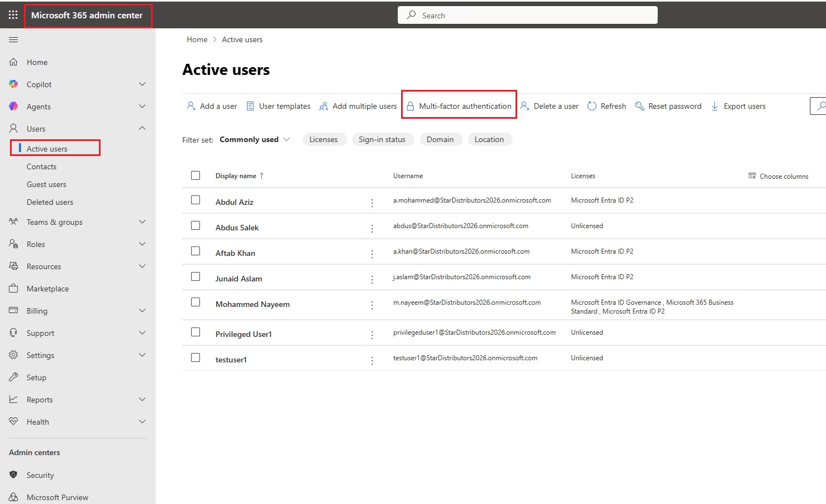Expand the Billing menu chevron
This screenshot has width=826, height=504.
point(142,311)
